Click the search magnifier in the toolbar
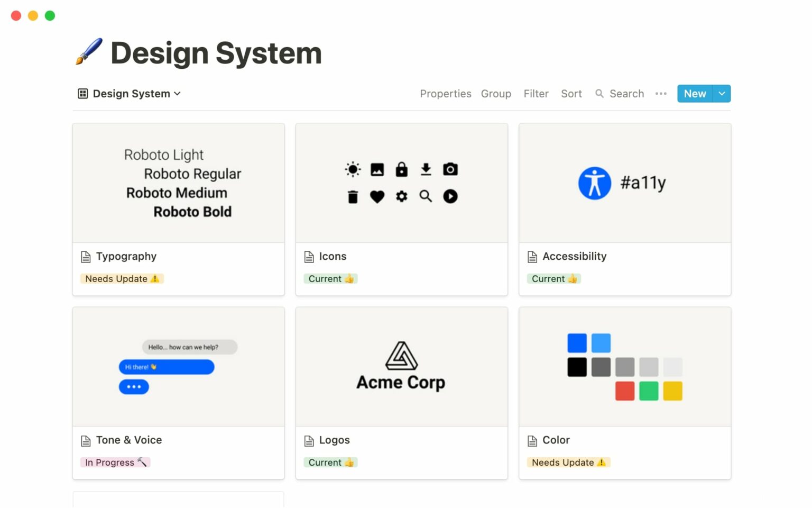Screen dimensions: 812x508 [x=599, y=93]
